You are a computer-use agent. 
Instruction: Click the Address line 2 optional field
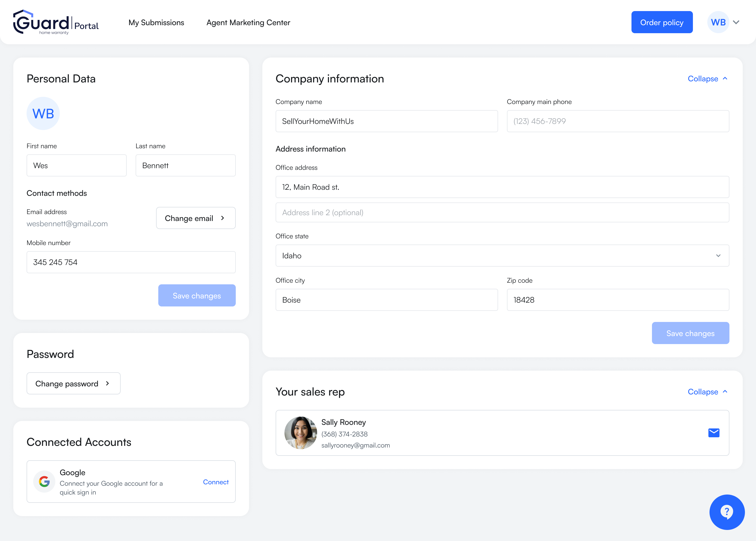pos(502,212)
